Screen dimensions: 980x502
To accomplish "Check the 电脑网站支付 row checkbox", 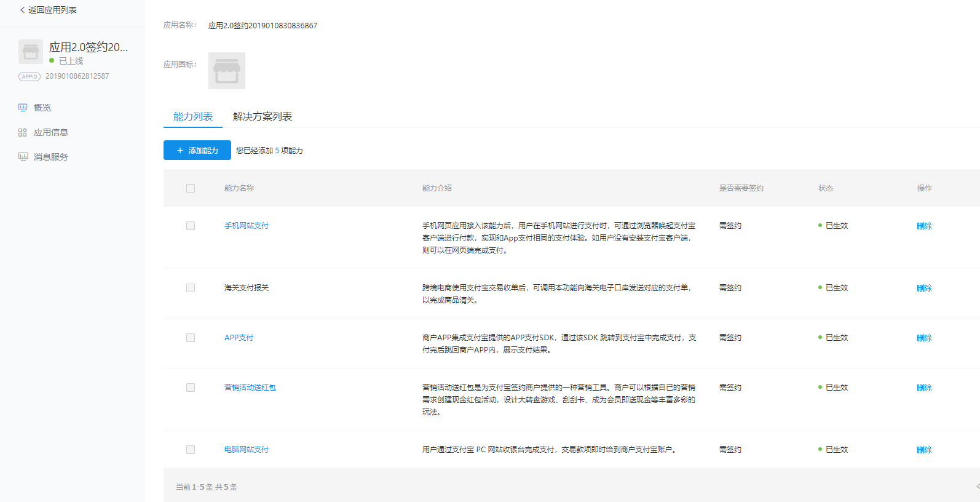I will pos(191,450).
